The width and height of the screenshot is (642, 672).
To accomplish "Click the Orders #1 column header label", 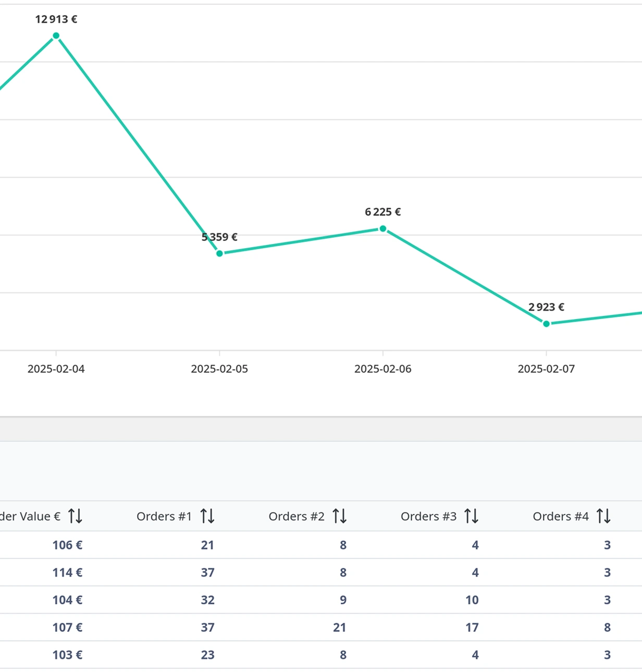I will point(164,516).
